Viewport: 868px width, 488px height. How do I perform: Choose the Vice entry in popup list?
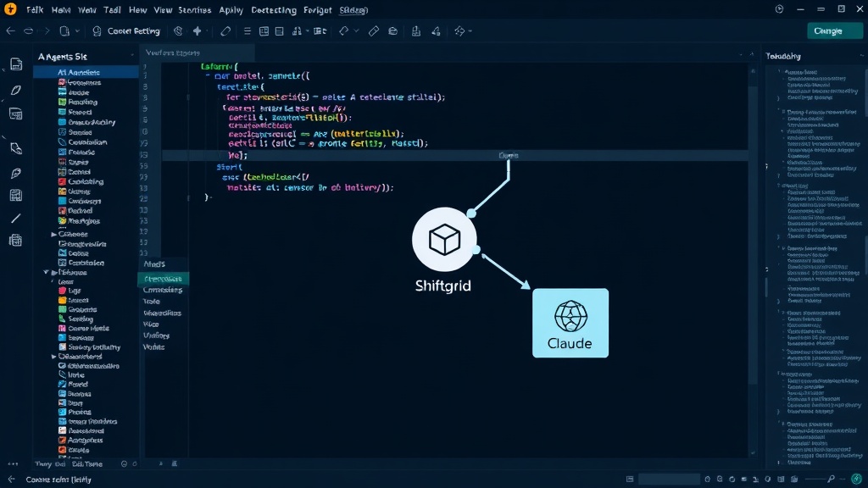coord(151,324)
